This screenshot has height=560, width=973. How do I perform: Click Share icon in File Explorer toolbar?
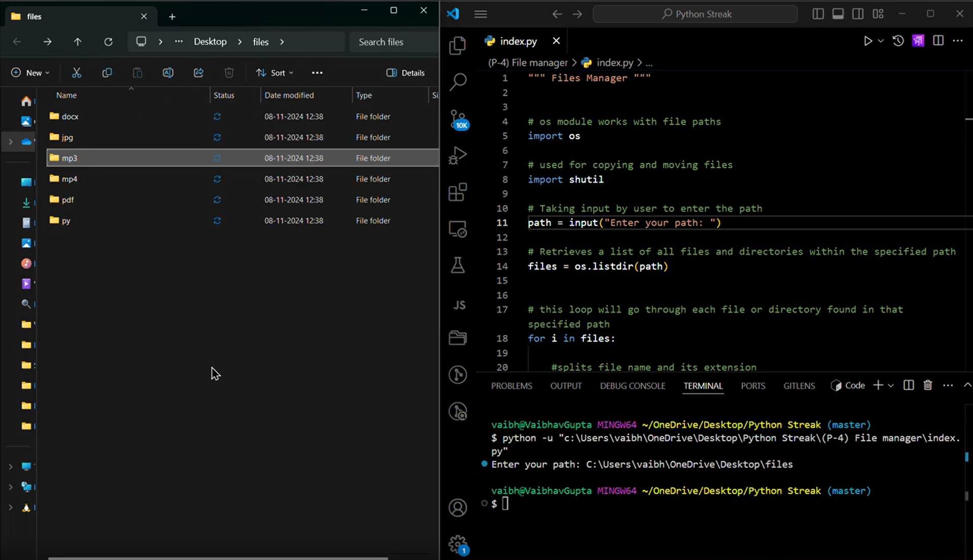(x=199, y=73)
